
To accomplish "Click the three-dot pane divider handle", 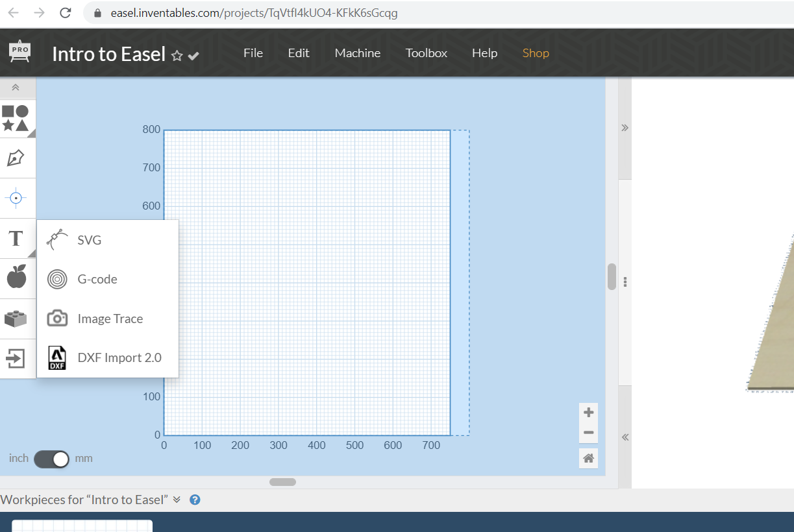I will click(625, 282).
